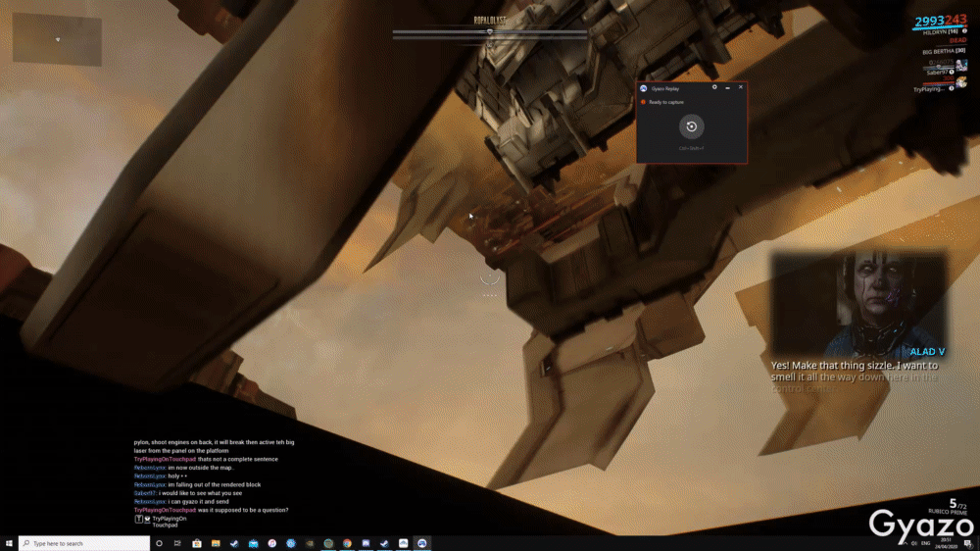Image resolution: width=980 pixels, height=551 pixels.
Task: Open the volume control in system tray
Action: 914,543
